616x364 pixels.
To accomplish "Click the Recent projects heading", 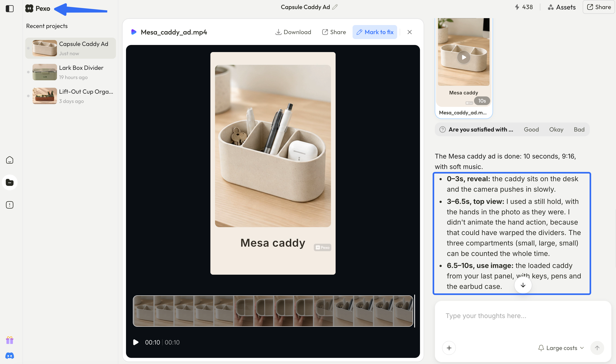I will [47, 26].
